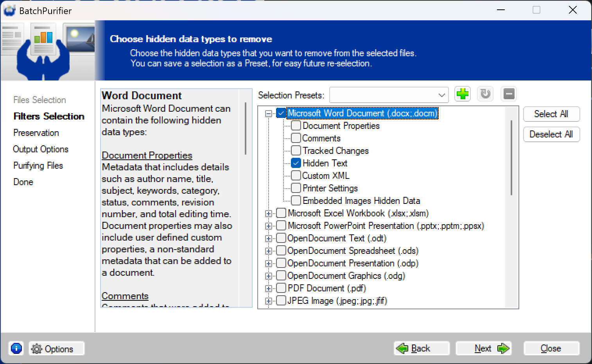Check the OpenDocument Spreadsheet checkbox
The height and width of the screenshot is (364, 592).
pyautogui.click(x=281, y=251)
